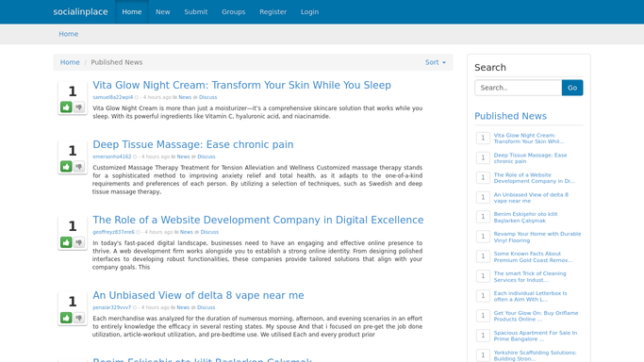
Task: Upvote the Deep Tissue Massage post
Action: [66, 167]
